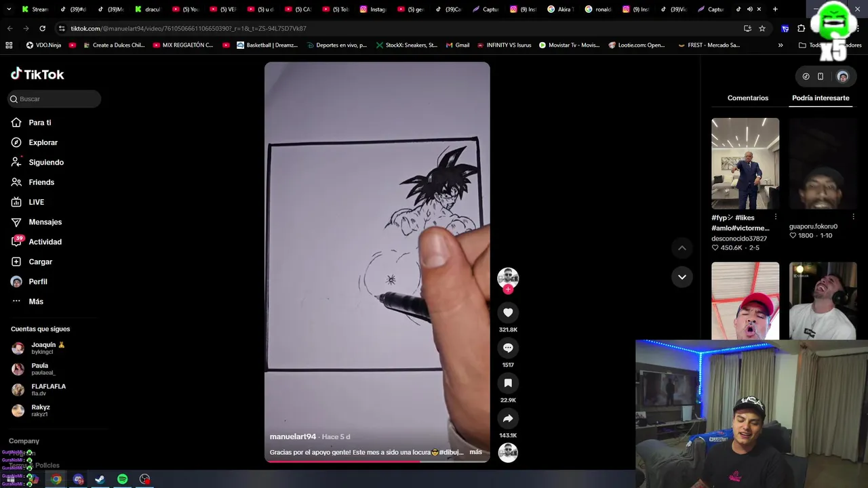Viewport: 868px width, 488px height.
Task: Open Spotify from taskbar
Action: tap(122, 479)
